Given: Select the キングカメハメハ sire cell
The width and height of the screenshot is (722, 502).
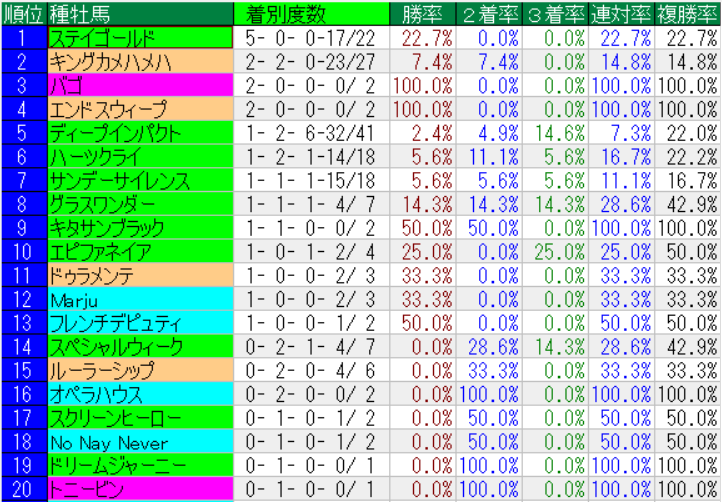Looking at the screenshot, I should pyautogui.click(x=140, y=62).
